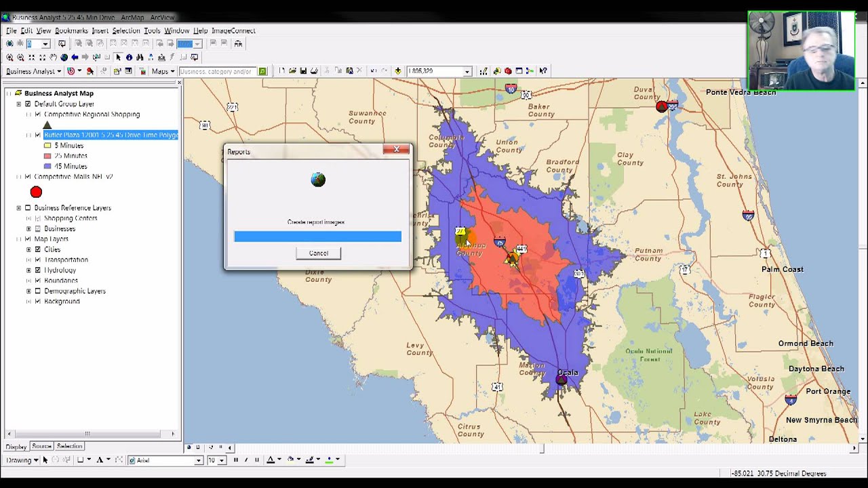This screenshot has width=868, height=488.
Task: Open the Bookmarks menu
Action: (x=71, y=30)
